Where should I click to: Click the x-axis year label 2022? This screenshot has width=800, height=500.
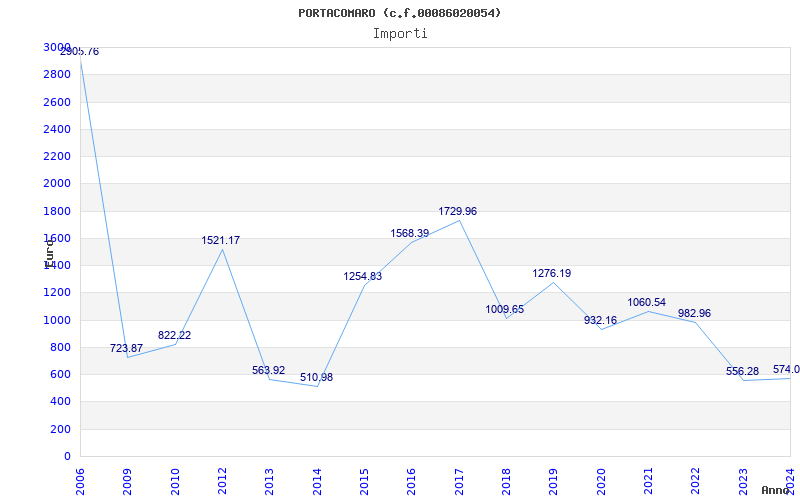pos(696,482)
